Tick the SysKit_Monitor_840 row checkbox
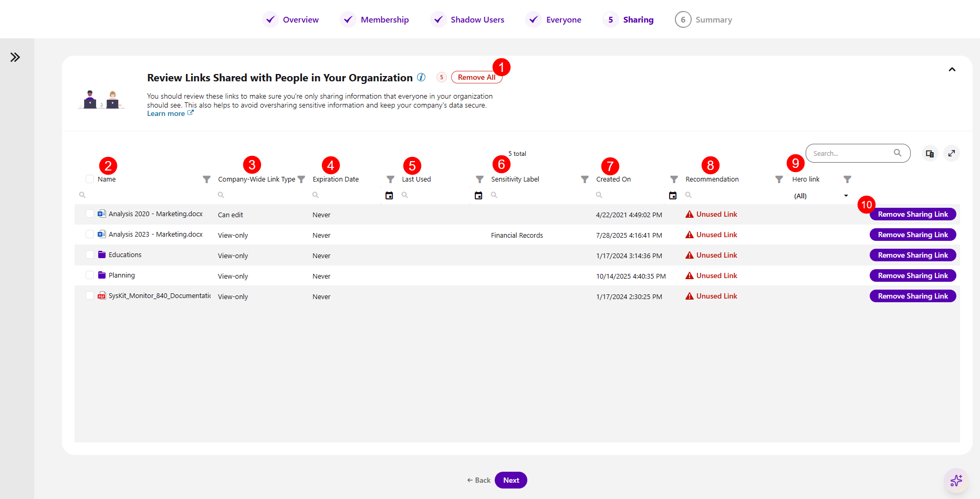This screenshot has width=980, height=499. point(90,295)
